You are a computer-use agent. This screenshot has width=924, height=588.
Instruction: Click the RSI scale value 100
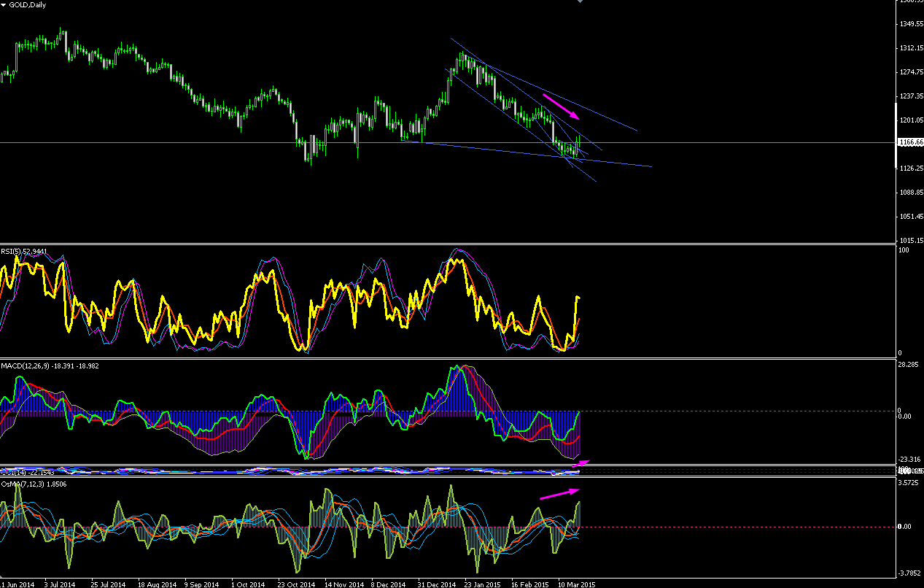pyautogui.click(x=905, y=250)
